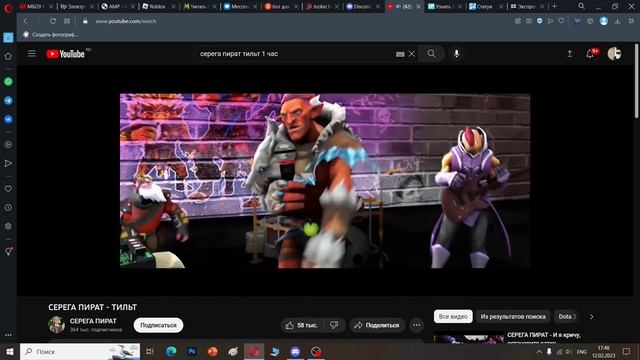Search open tabs magnifier icon
This screenshot has width=640, height=360.
tap(581, 6)
